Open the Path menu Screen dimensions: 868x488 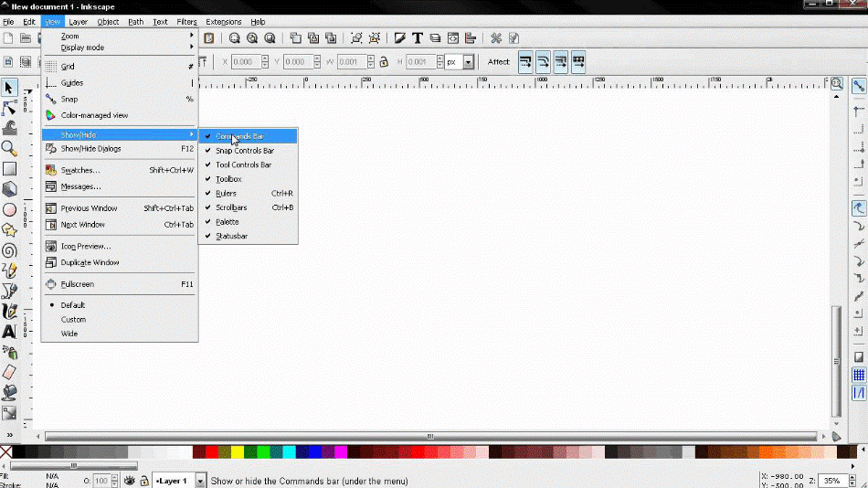[x=135, y=22]
